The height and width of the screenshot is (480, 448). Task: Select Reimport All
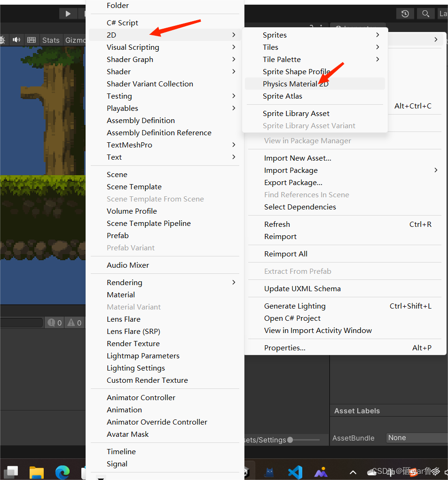(x=345, y=254)
